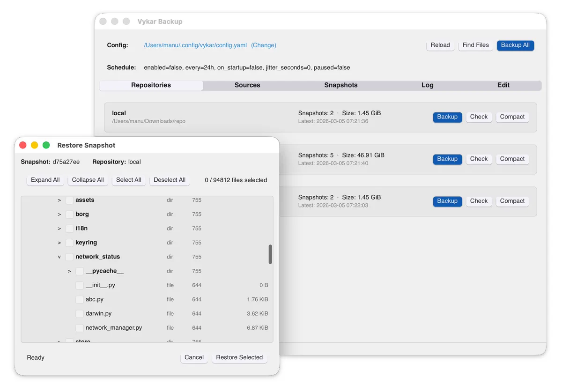Click the Ready status text
The image size is (562, 392).
36,358
